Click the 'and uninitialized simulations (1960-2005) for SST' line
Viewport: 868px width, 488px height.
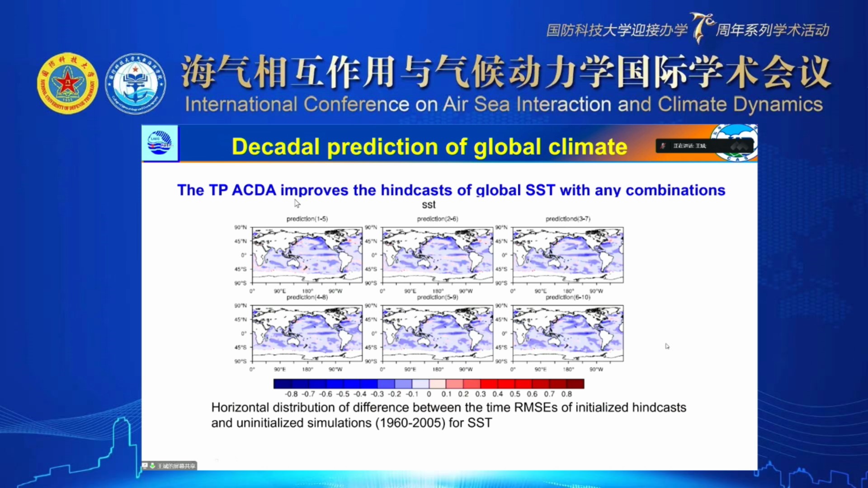coord(351,423)
